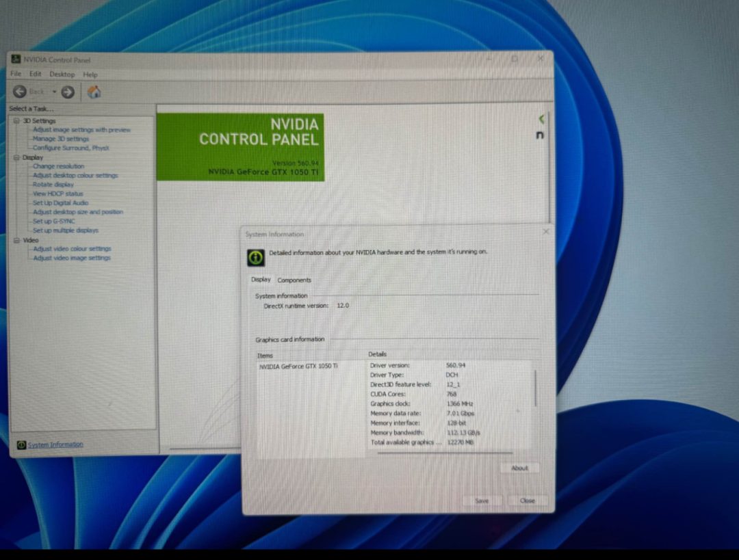The height and width of the screenshot is (560, 739).
Task: Open the Back history dropdown arrow
Action: (55, 92)
